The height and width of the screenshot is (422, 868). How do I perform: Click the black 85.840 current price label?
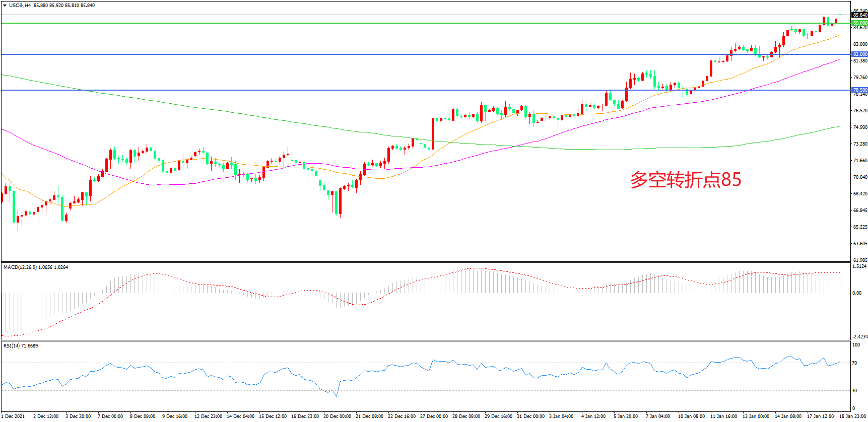pos(859,15)
